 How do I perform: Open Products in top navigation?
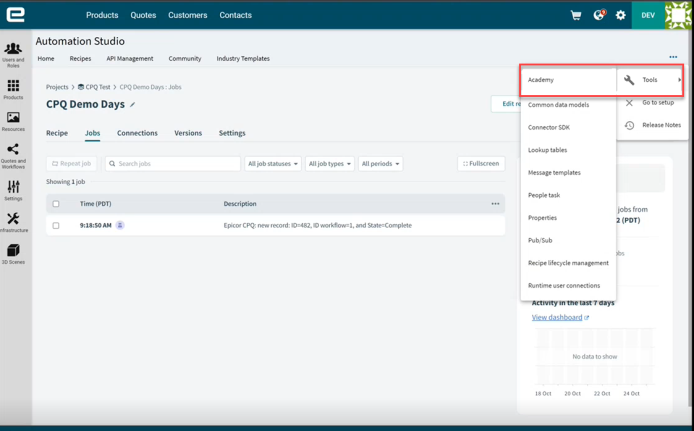tap(102, 15)
